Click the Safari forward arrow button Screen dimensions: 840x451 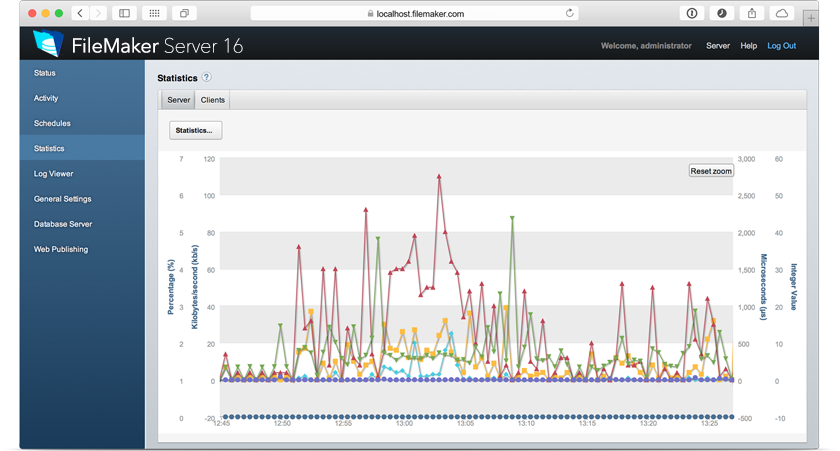point(98,13)
